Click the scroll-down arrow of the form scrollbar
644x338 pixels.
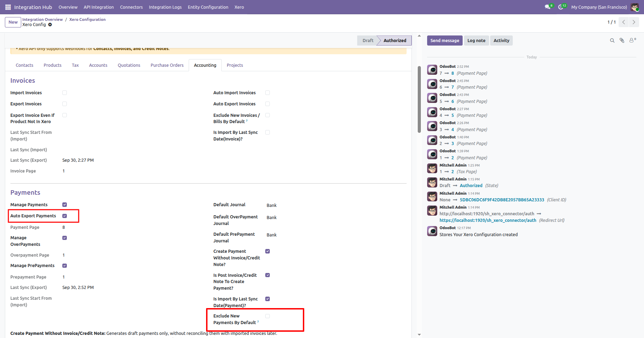pyautogui.click(x=419, y=335)
